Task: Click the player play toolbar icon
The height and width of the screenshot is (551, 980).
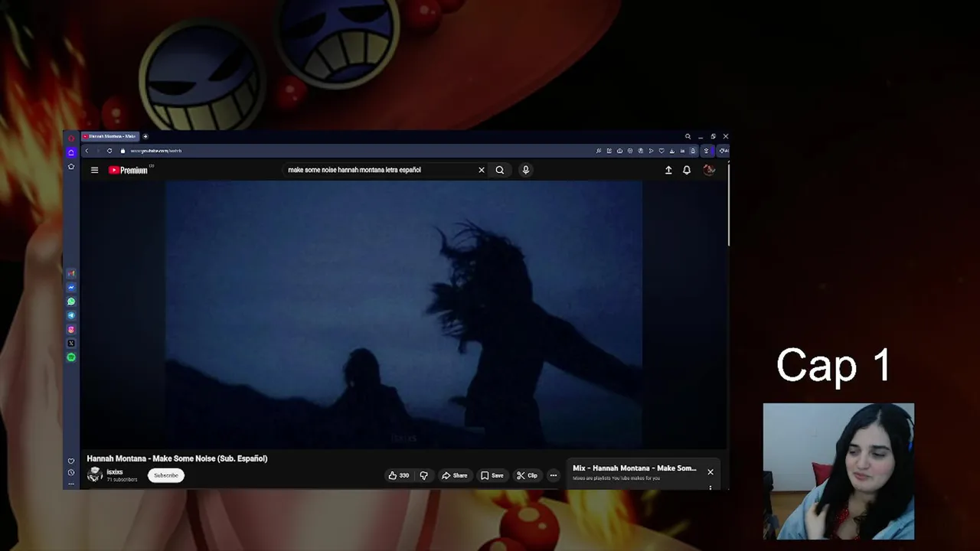Action: [x=652, y=151]
